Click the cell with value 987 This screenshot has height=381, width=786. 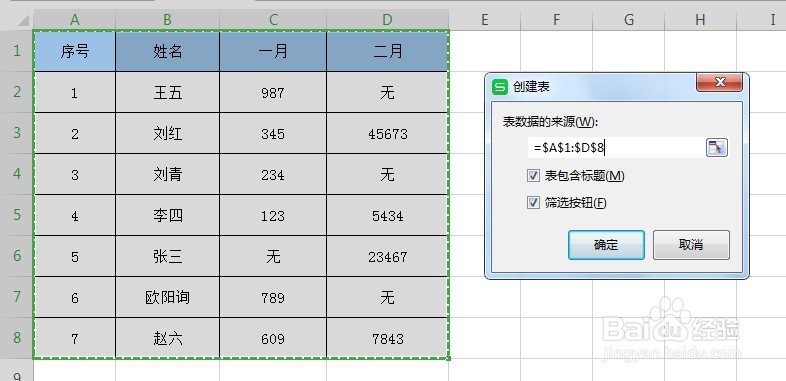273,92
